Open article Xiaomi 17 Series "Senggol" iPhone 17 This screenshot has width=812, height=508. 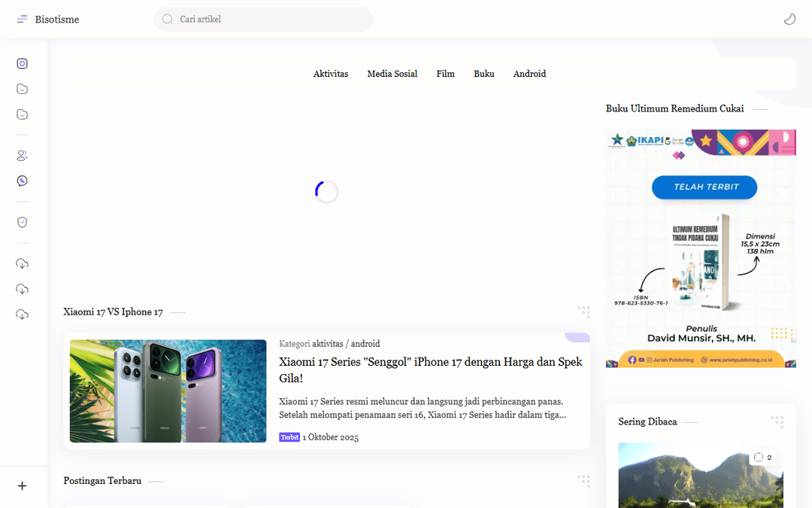(x=430, y=370)
